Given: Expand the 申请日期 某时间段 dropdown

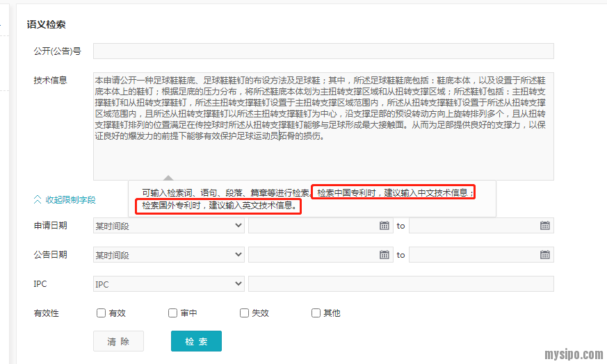Looking at the screenshot, I should point(168,226).
